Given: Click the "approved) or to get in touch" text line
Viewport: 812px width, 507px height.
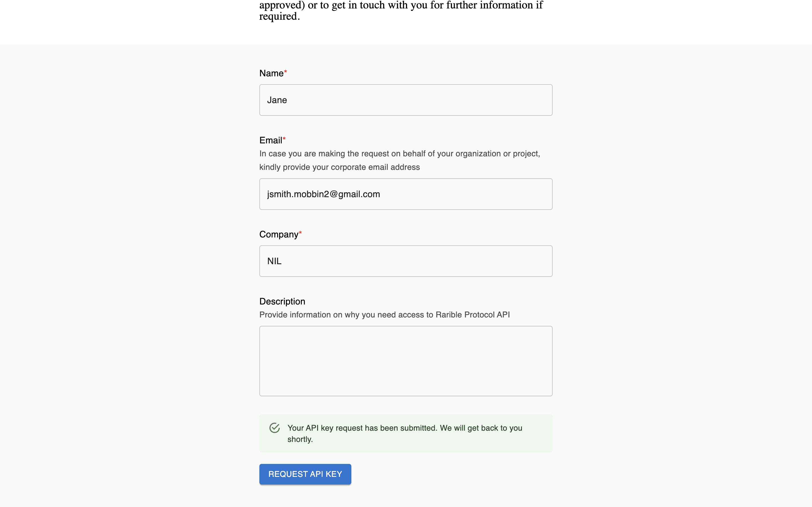Looking at the screenshot, I should pyautogui.click(x=401, y=5).
